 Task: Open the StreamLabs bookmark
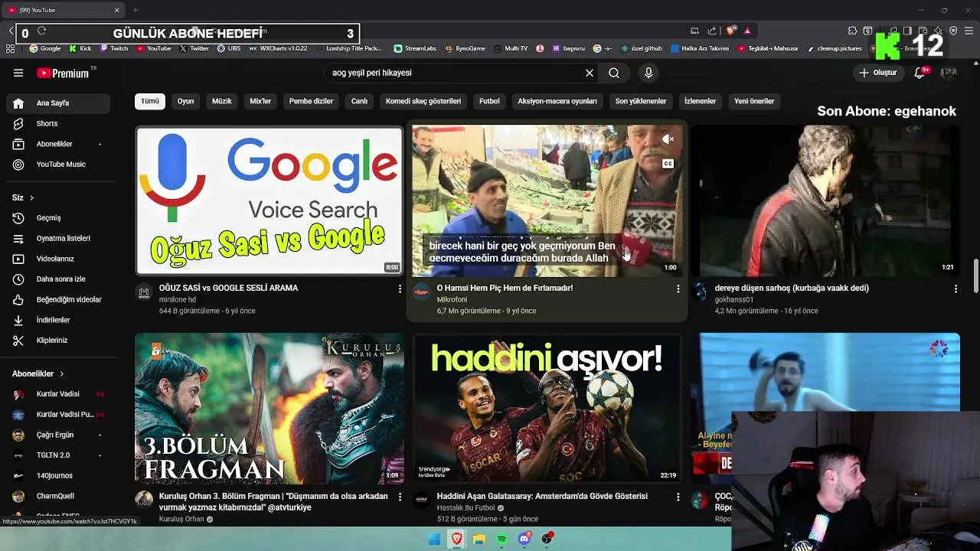tap(415, 48)
